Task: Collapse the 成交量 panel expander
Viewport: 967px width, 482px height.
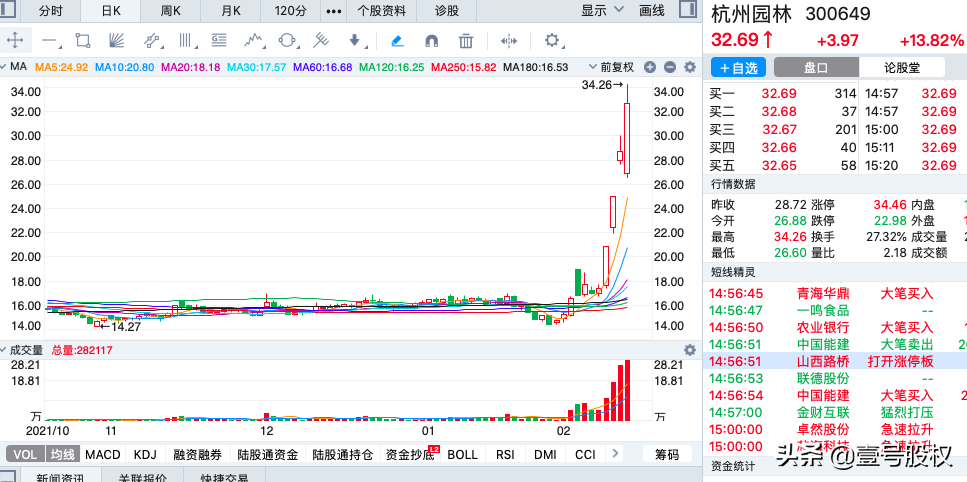Action: (4, 349)
